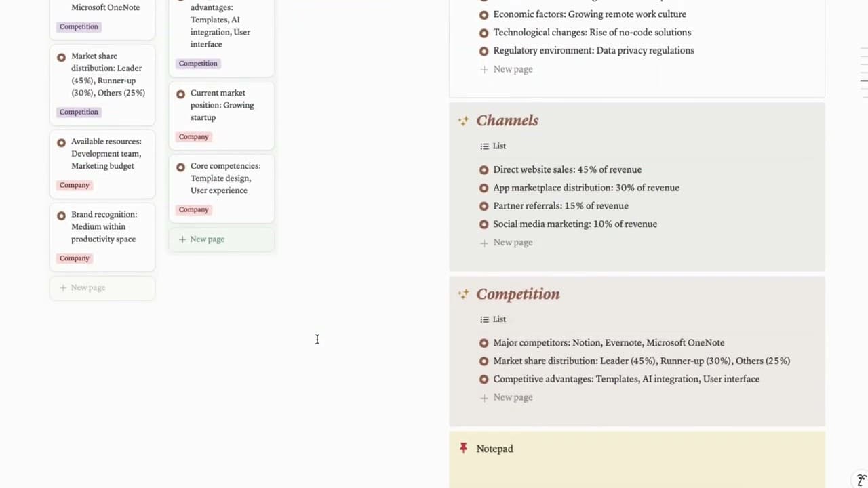Open the Partner referrals revenue line
868x488 pixels.
tap(560, 205)
